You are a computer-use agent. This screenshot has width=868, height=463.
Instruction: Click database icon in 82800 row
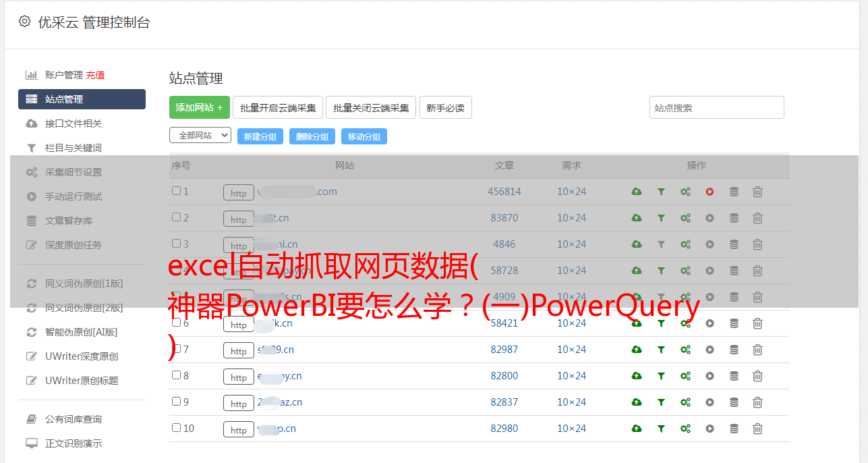pyautogui.click(x=734, y=376)
